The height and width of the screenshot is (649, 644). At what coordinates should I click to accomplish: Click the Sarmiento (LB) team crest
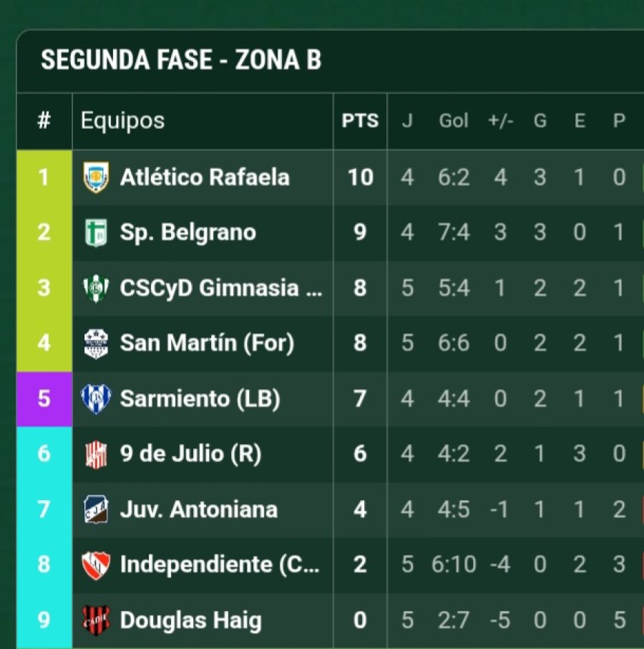point(96,399)
